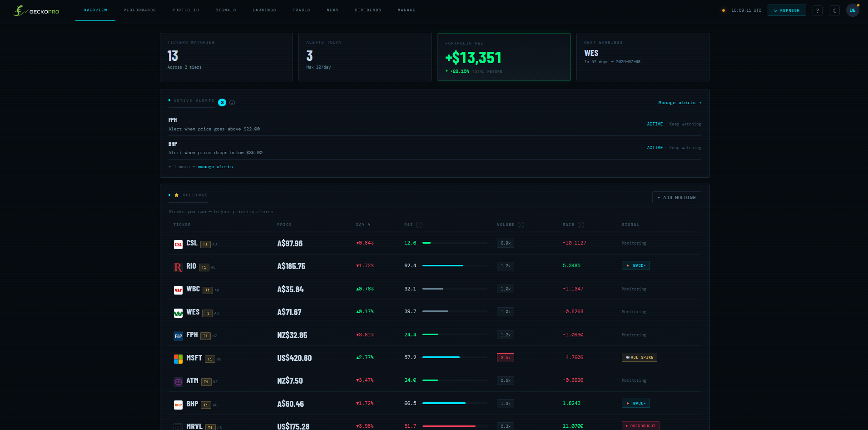Click MRVL OVERBOUGHT signal badge

coord(640,426)
